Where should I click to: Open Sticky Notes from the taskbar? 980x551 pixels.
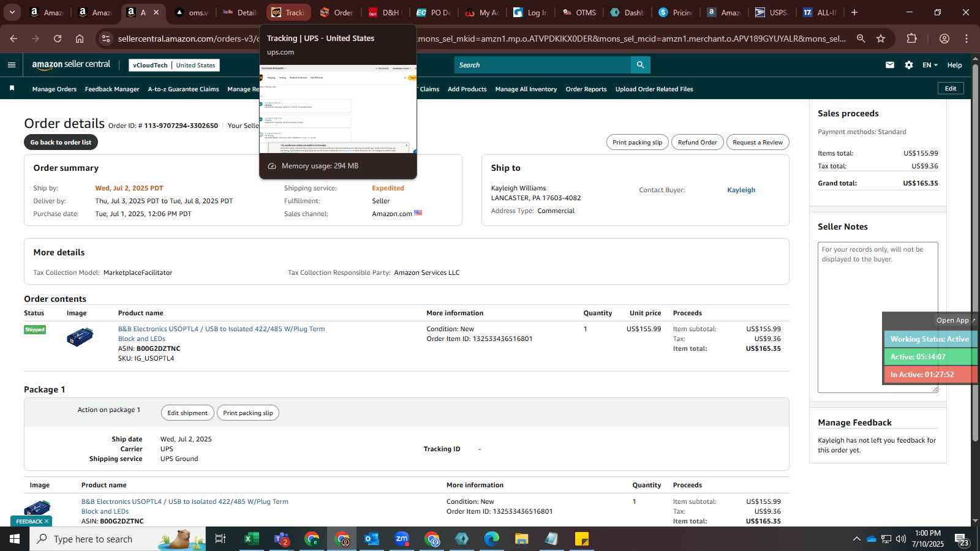click(x=582, y=539)
